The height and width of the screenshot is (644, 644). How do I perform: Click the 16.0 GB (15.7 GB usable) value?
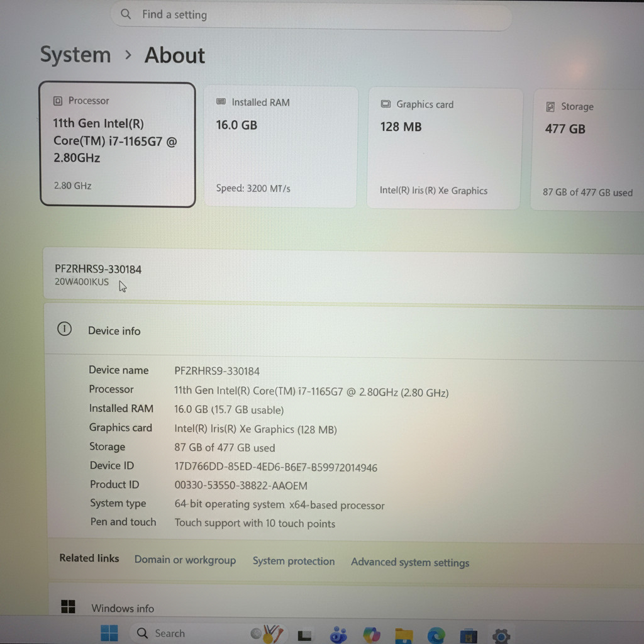(x=229, y=409)
